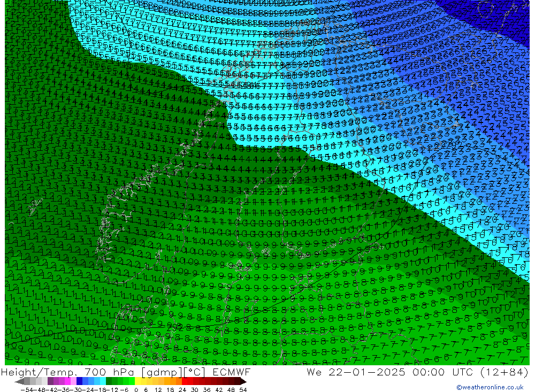Click the 'ECMWF' model label
Image resolution: width=535 pixels, height=392 pixels.
(x=231, y=372)
